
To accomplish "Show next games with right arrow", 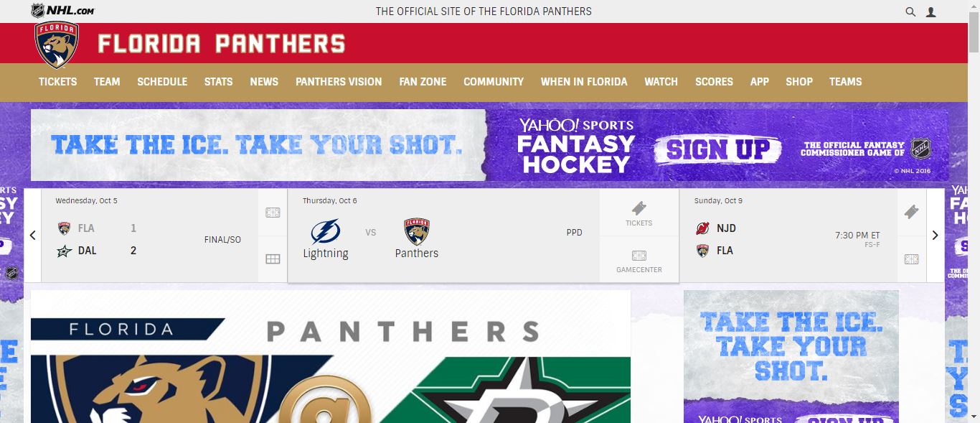I will 935,235.
